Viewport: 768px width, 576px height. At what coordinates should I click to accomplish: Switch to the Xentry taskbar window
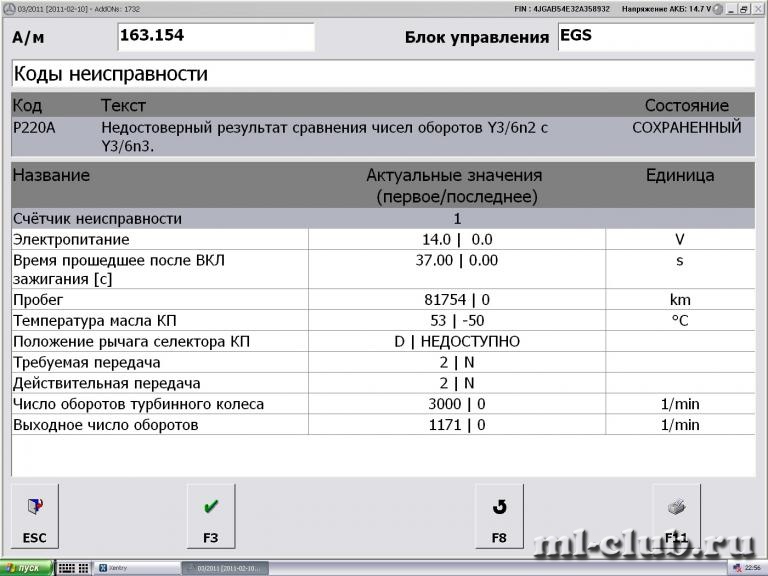pos(136,568)
